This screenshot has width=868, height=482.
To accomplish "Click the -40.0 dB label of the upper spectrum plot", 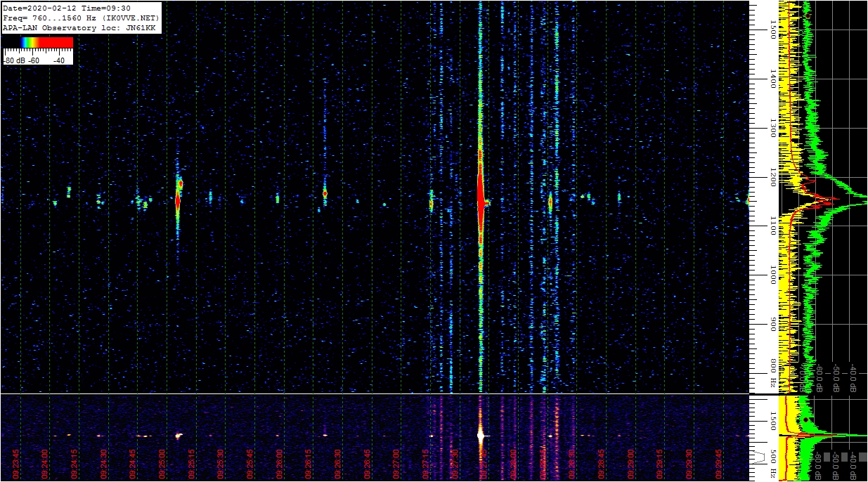I will (x=854, y=377).
